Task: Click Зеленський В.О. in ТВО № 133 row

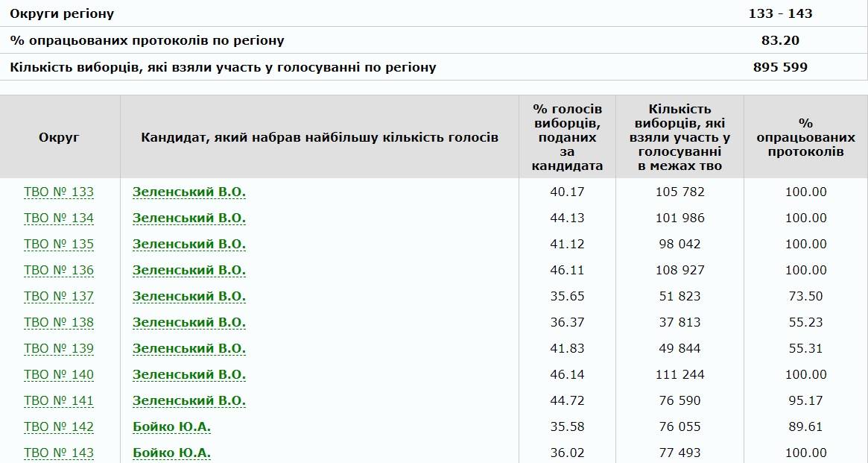Action: (x=189, y=192)
